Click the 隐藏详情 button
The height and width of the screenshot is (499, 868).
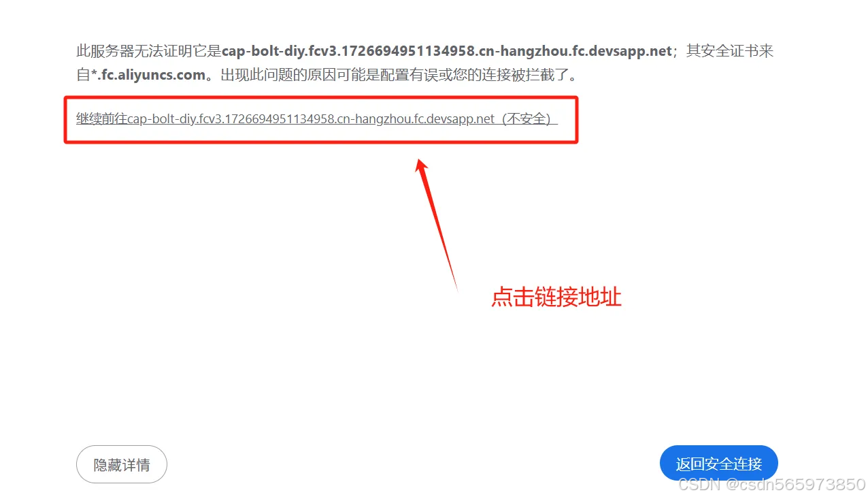[x=122, y=465]
